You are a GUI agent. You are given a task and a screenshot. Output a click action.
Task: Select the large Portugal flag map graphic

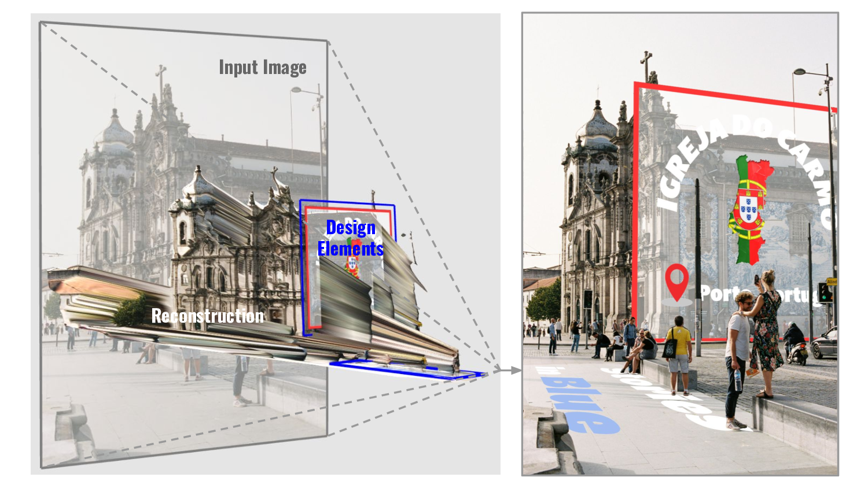749,208
